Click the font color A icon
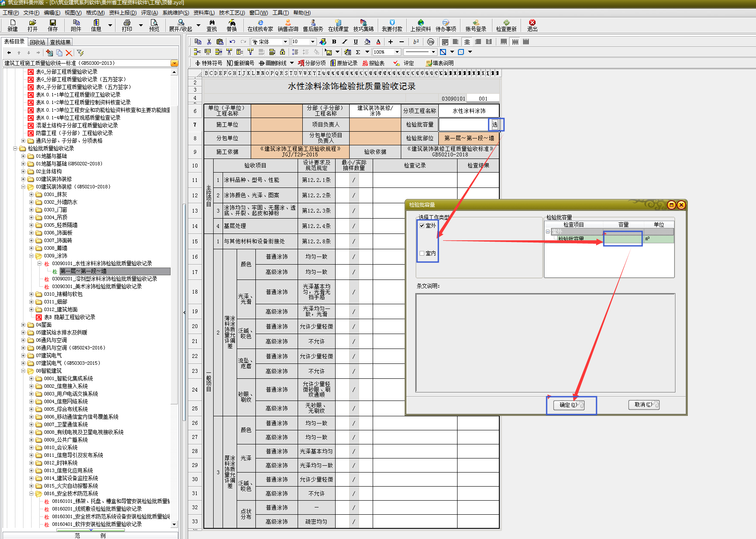The image size is (756, 539). 378,42
